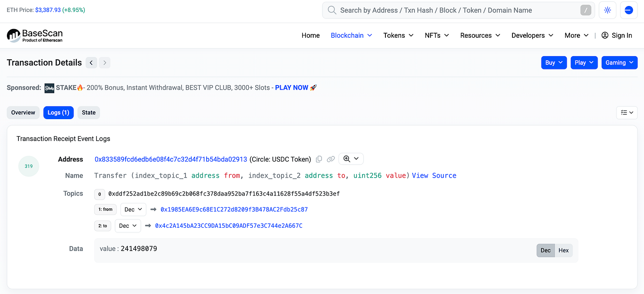This screenshot has height=294, width=644.
Task: Click the data value 241498079
Action: coord(139,248)
